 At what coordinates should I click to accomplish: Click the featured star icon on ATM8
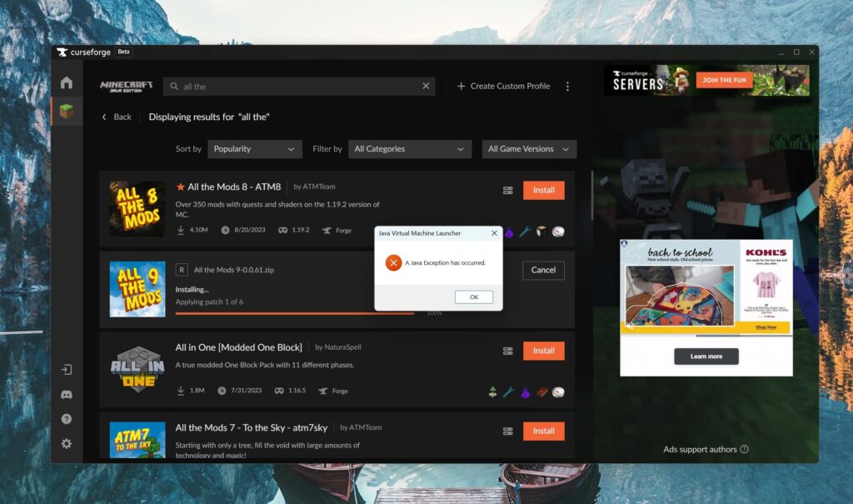point(181,187)
